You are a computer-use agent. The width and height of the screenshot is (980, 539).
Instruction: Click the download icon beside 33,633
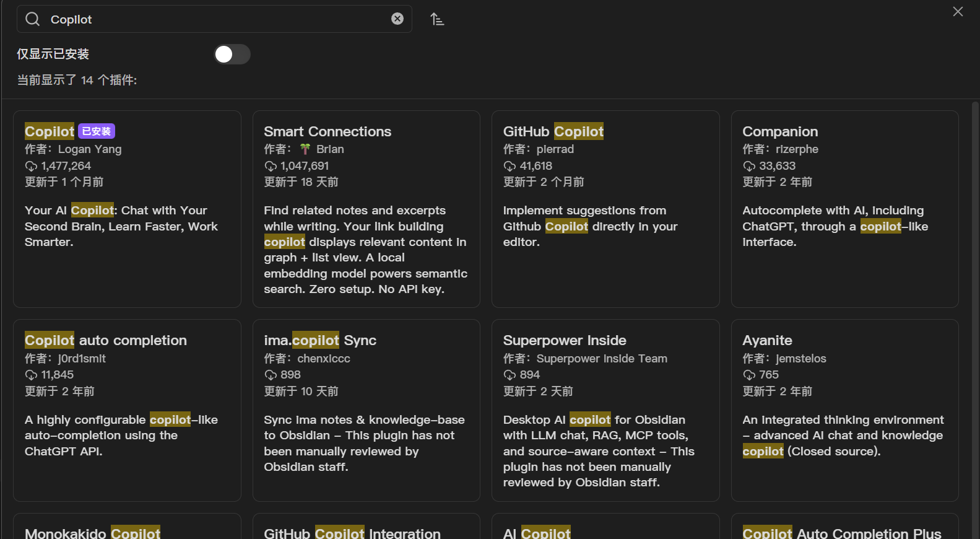(x=749, y=166)
